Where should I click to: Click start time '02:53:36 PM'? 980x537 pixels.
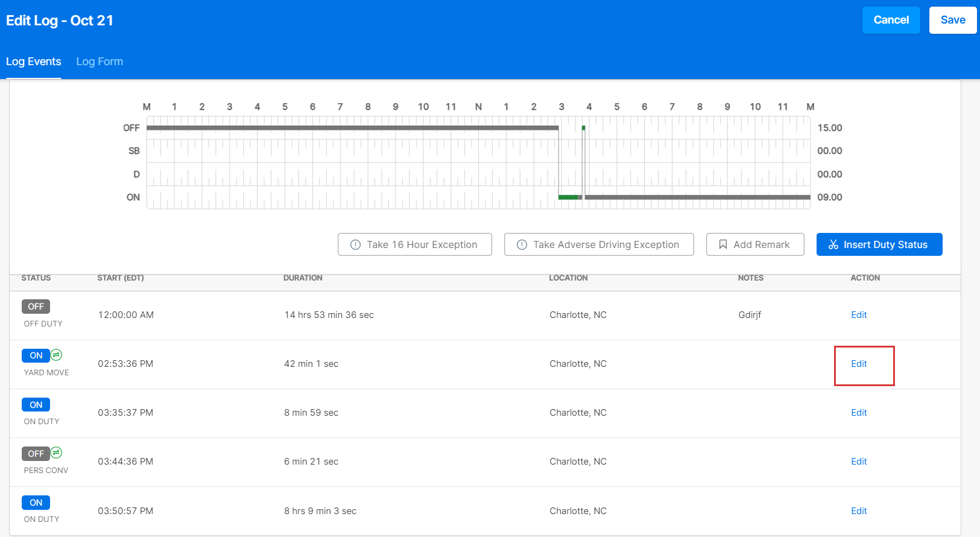pos(125,364)
